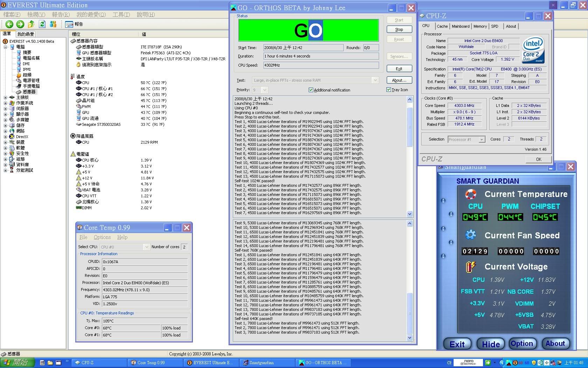Click the Intel Core 2 Duo logo in CPU-Z

(533, 50)
